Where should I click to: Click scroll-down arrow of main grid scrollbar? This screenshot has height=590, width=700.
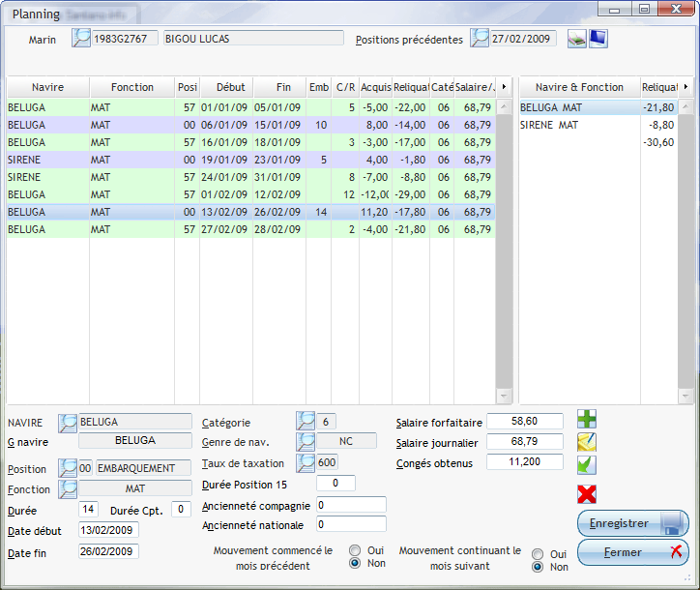coord(504,396)
